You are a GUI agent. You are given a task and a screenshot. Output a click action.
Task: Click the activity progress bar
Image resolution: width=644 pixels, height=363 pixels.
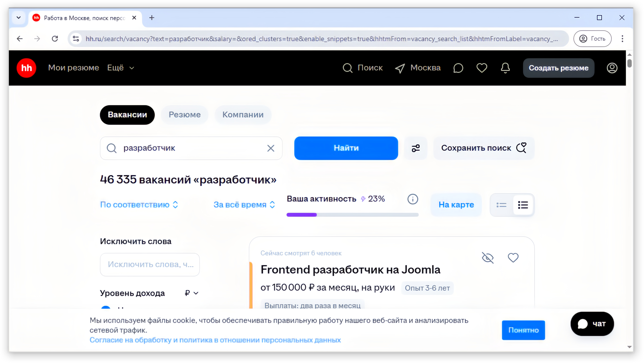pos(352,215)
